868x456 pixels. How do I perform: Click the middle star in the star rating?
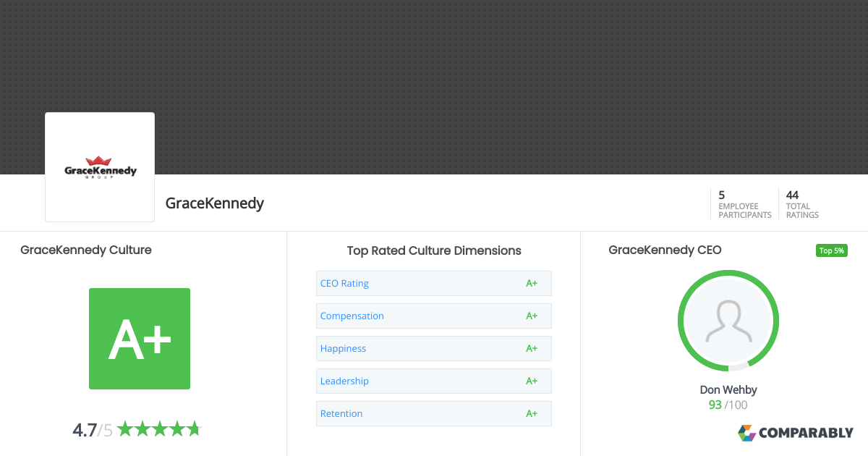click(159, 428)
